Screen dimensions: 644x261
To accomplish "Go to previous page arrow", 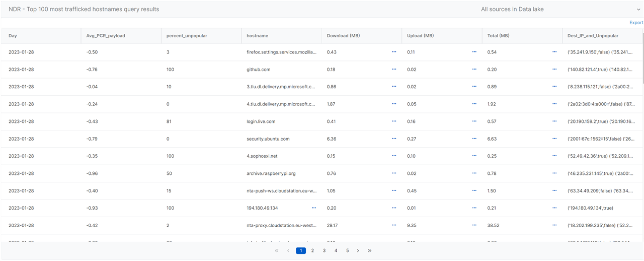I will (x=288, y=250).
